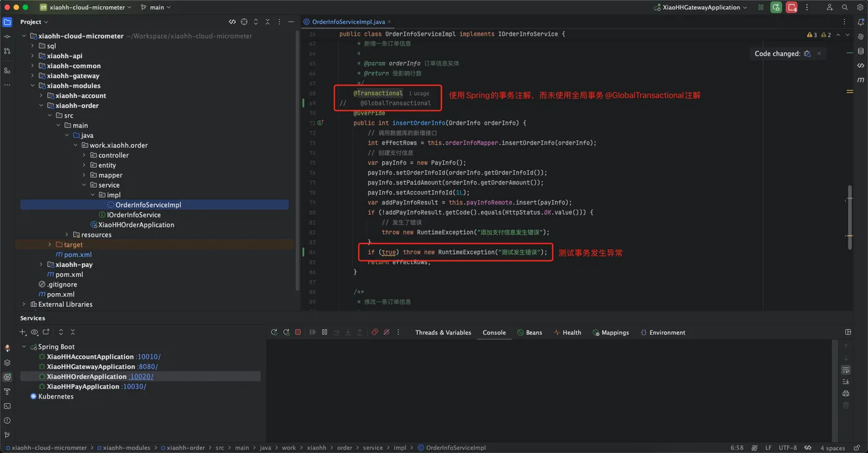This screenshot has height=453, width=868.
Task: Dismiss the Code changed popup
Action: (x=819, y=54)
